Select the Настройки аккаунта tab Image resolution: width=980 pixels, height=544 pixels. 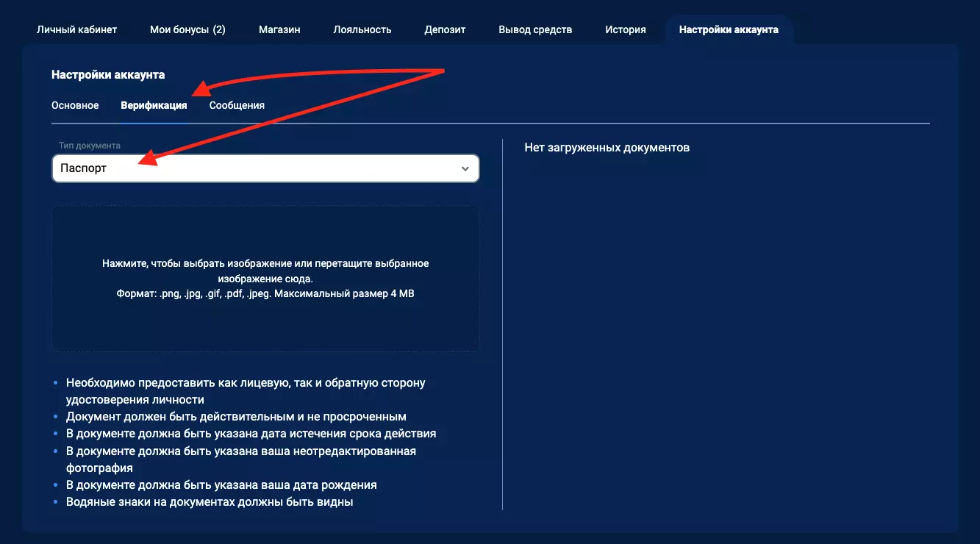tap(729, 29)
